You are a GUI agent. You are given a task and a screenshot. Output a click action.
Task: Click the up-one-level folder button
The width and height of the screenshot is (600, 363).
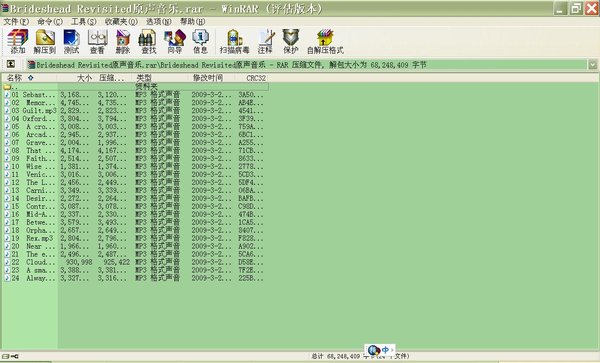[11, 64]
